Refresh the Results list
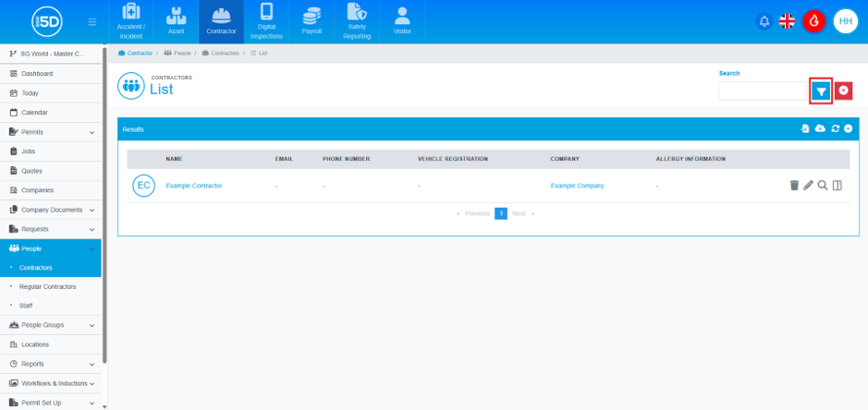This screenshot has width=868, height=410. (x=836, y=128)
